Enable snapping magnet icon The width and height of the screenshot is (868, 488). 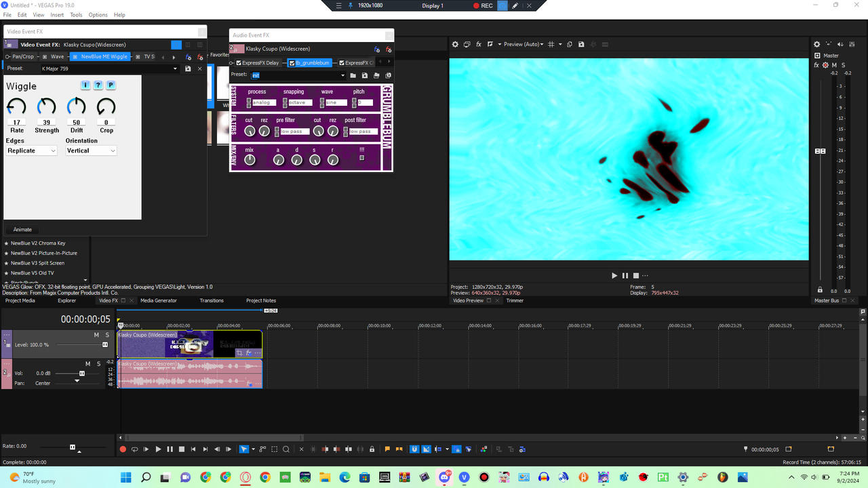pyautogui.click(x=414, y=449)
